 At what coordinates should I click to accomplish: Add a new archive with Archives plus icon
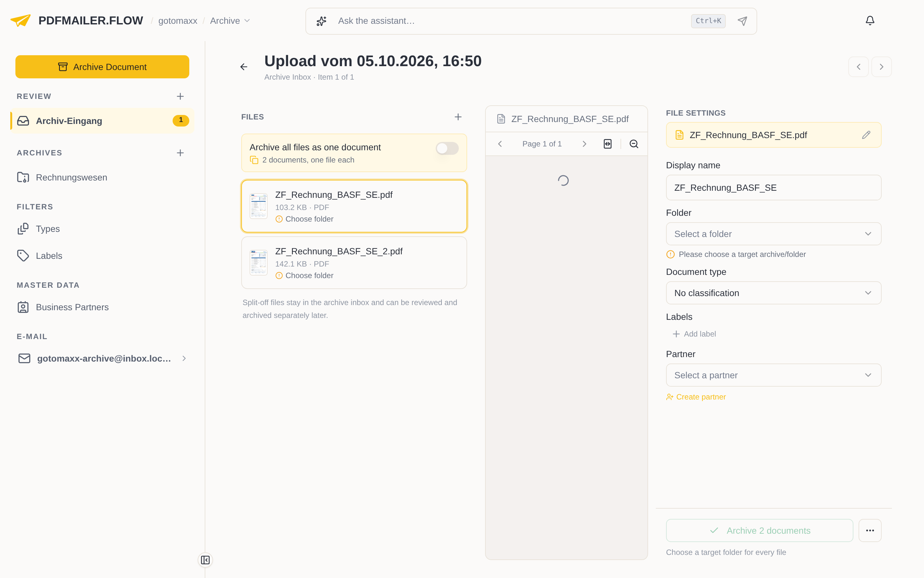pyautogui.click(x=180, y=153)
